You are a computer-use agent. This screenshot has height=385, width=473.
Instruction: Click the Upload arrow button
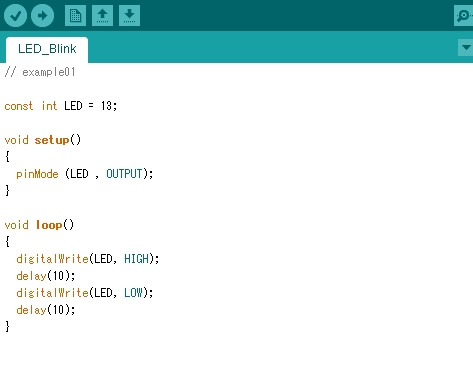click(x=42, y=15)
